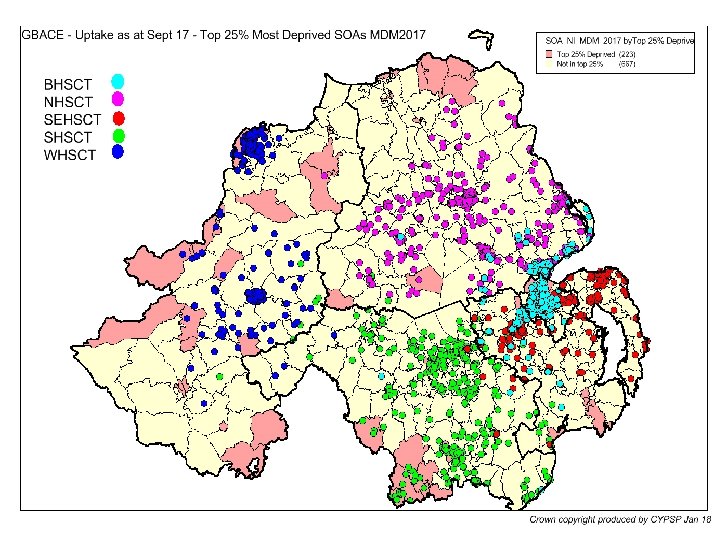Click the red SEHSCT legend dot
The height and width of the screenshot is (540, 720).
point(118,118)
